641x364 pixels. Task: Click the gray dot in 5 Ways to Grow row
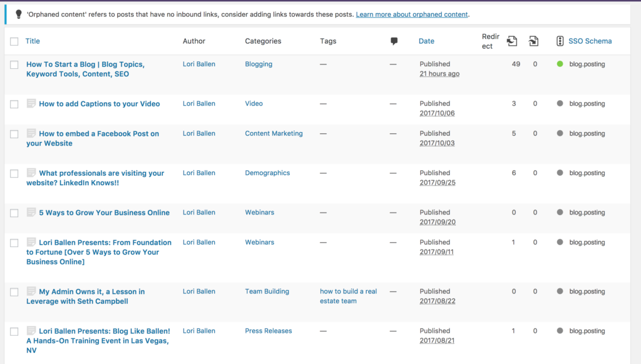(x=560, y=212)
